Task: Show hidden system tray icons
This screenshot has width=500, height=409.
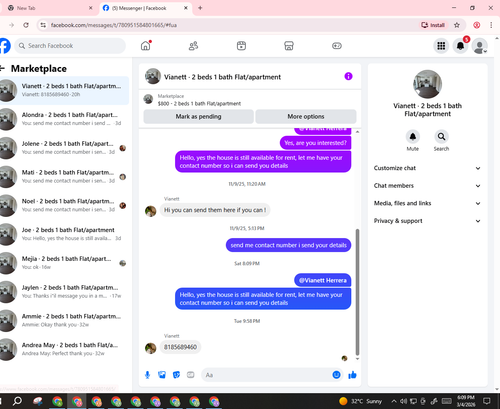Action: (394, 401)
